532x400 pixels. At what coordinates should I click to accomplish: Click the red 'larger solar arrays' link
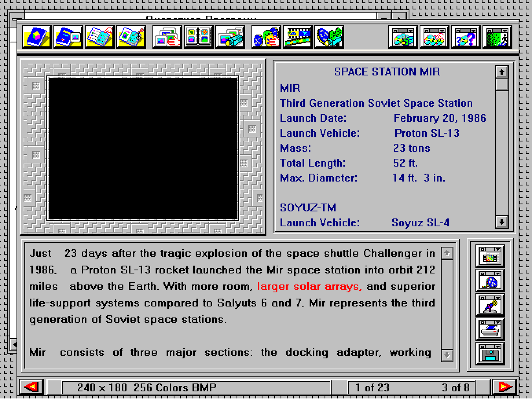[x=309, y=286]
